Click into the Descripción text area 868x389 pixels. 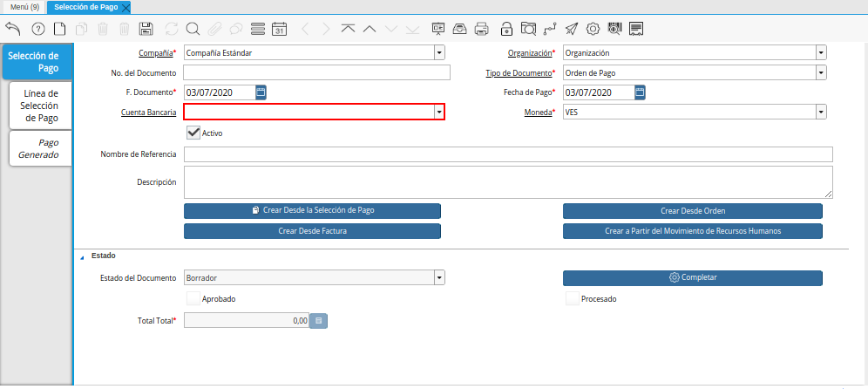[508, 182]
